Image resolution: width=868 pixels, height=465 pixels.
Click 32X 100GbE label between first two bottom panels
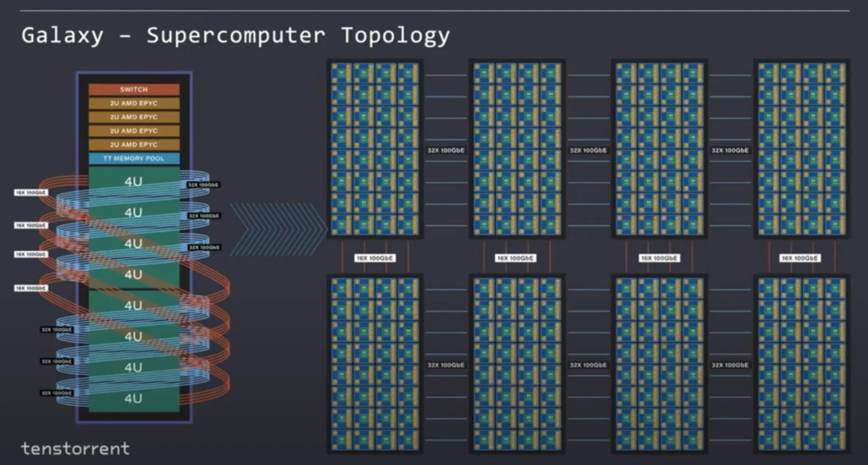coord(445,365)
